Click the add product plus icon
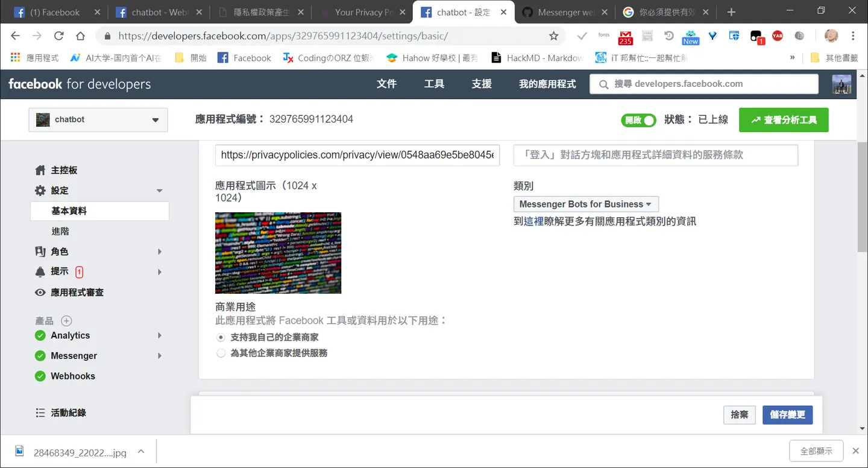 point(67,321)
